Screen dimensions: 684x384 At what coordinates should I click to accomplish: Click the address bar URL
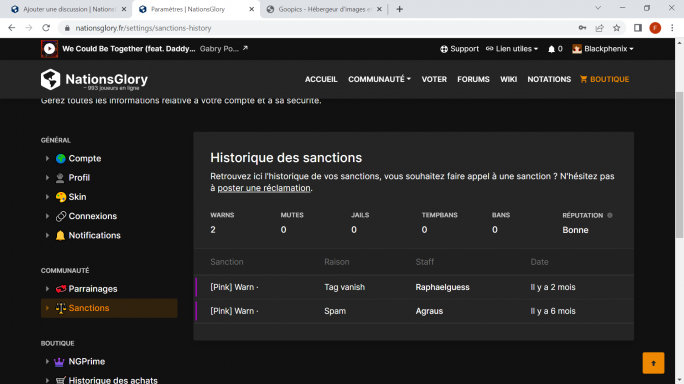(x=143, y=28)
